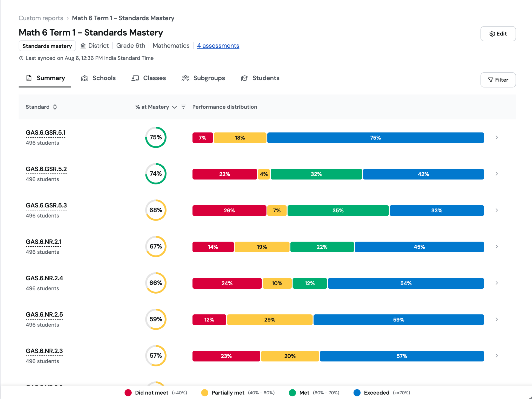Expand the GAS.6.GSR.5.1 row chevron
Viewport: 532px width, 399px height.
[x=497, y=137]
